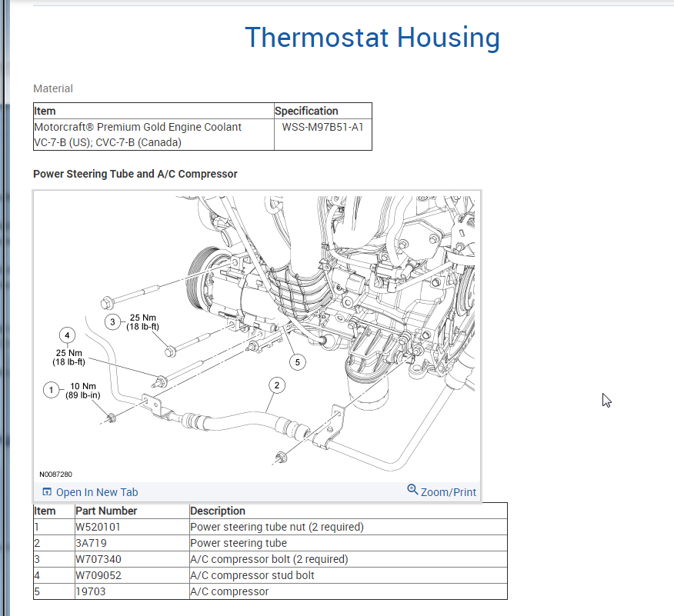Screen dimensions: 674x616
Task: Click the new-tab icon beside Open In New Tab
Action: pos(47,492)
